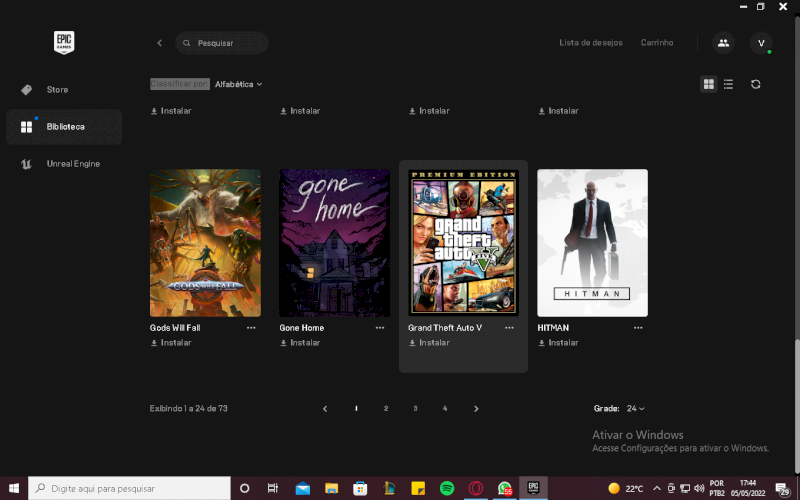Open the options menu for Gone Home
Image resolution: width=800 pixels, height=500 pixels.
click(380, 327)
